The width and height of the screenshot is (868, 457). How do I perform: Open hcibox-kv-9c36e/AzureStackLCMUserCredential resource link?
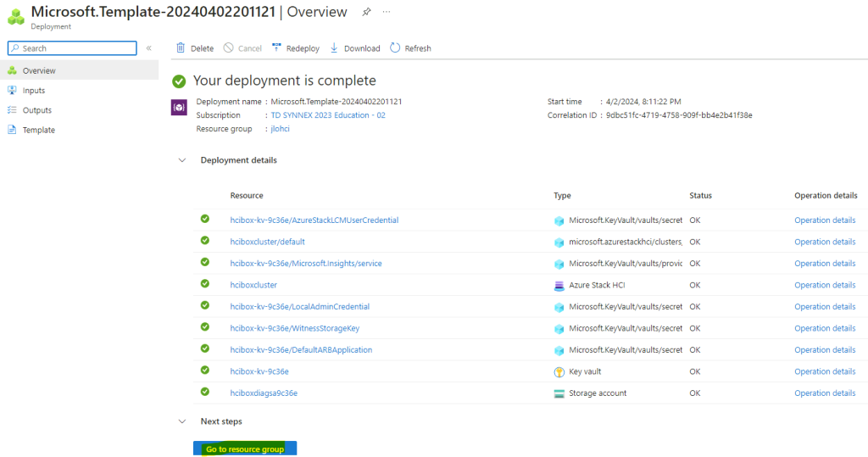click(314, 220)
